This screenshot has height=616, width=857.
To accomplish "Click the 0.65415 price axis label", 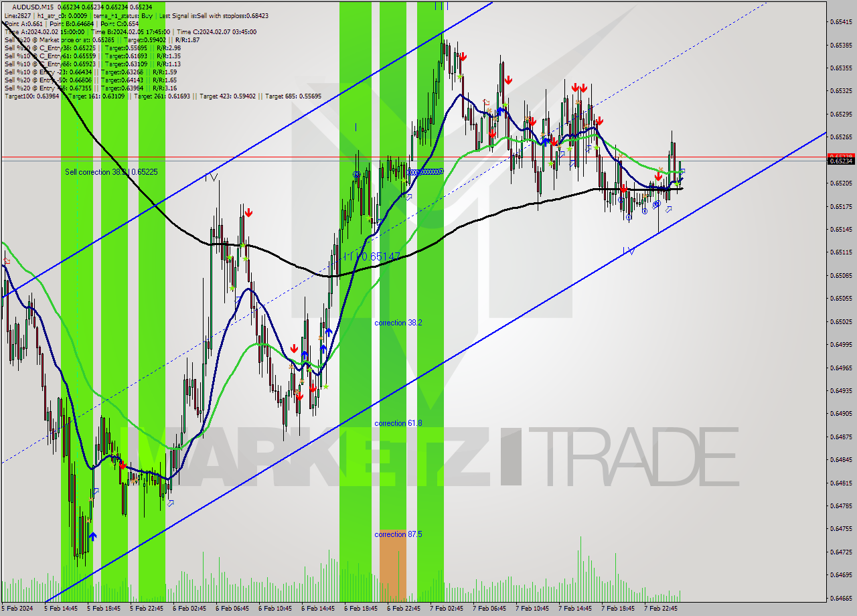I will click(841, 22).
